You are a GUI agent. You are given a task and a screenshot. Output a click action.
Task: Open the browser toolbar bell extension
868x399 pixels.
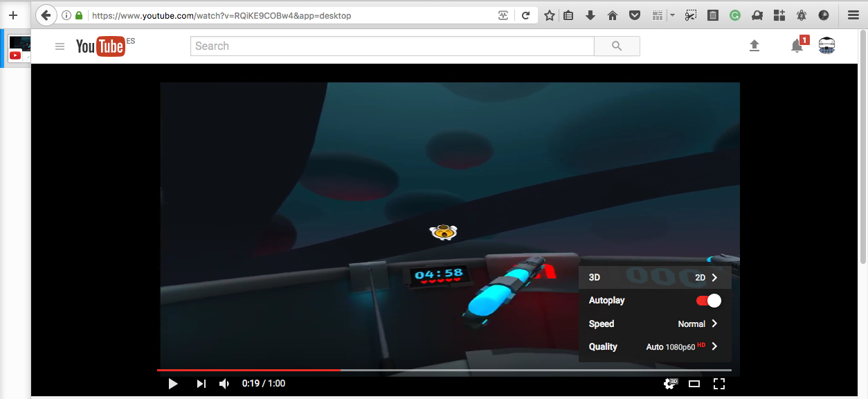[x=802, y=15]
